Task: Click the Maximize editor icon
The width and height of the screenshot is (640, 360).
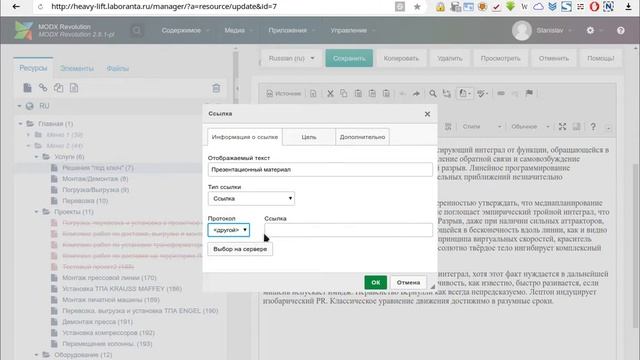Action: point(562,127)
